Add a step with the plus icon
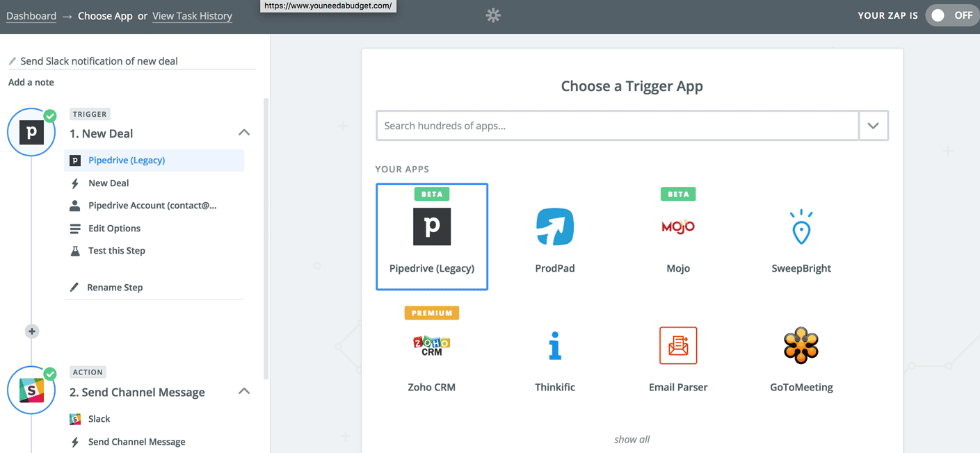The height and width of the screenshot is (453, 980). point(31,331)
